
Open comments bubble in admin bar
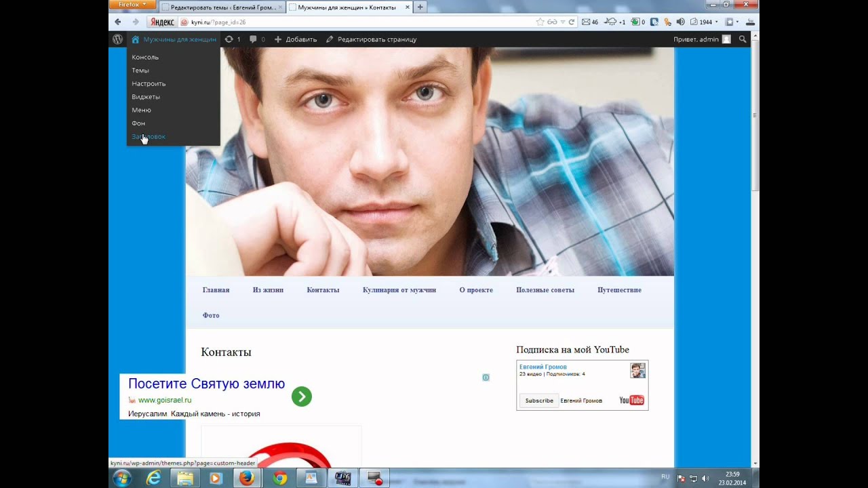coord(257,39)
